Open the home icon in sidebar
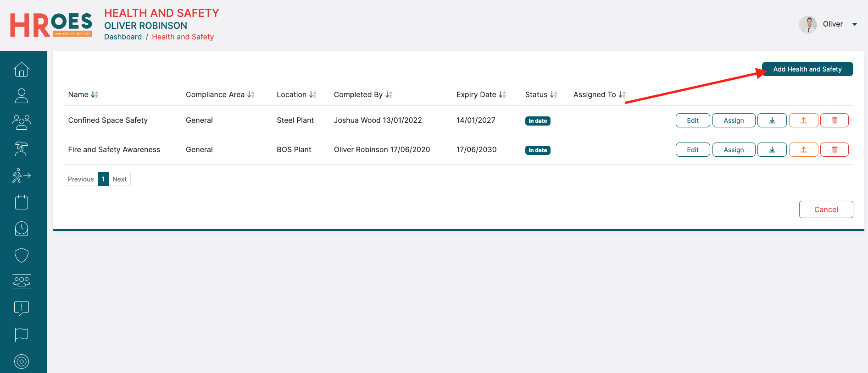 [22, 69]
